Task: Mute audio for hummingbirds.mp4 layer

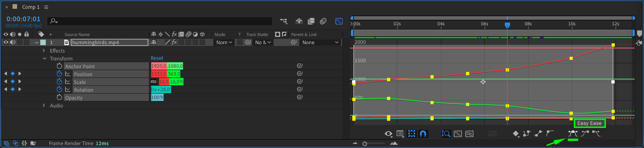Action: (x=13, y=42)
